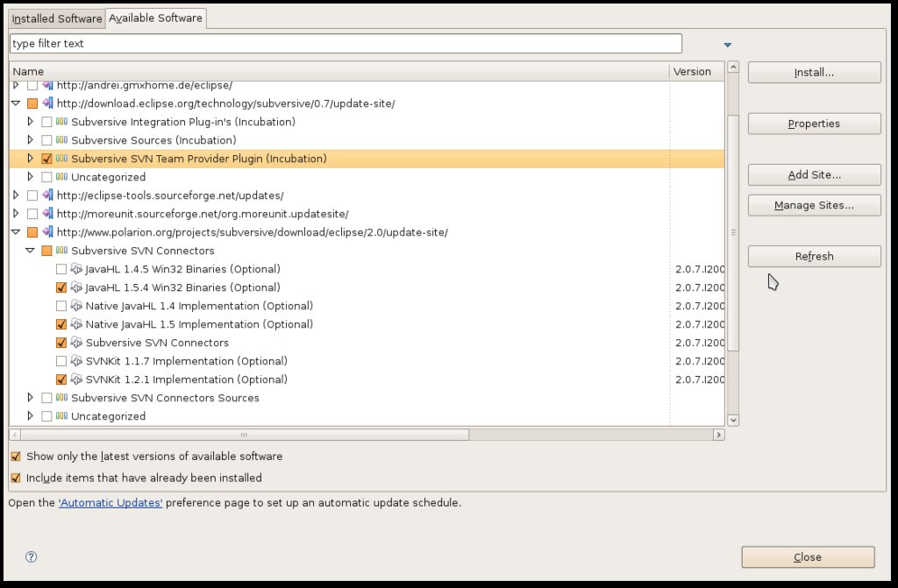Uncheck the Subversive SVN Connectors feature checkbox

[61, 343]
